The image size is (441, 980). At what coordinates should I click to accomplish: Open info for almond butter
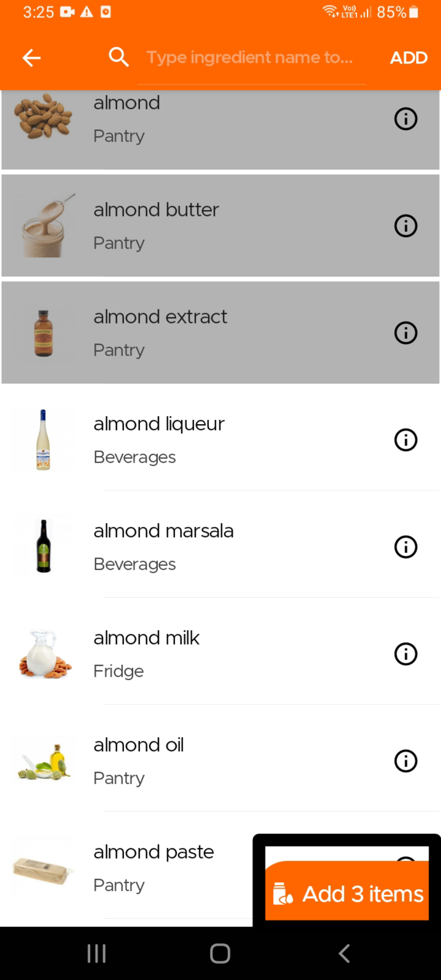406,226
